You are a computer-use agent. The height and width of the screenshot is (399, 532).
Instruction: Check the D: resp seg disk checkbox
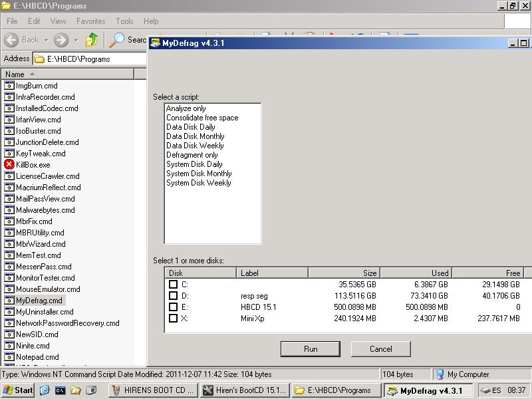pyautogui.click(x=173, y=295)
